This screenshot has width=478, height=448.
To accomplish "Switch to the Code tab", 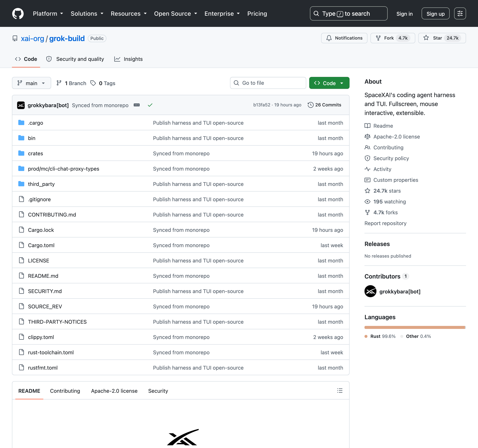I will (26, 59).
